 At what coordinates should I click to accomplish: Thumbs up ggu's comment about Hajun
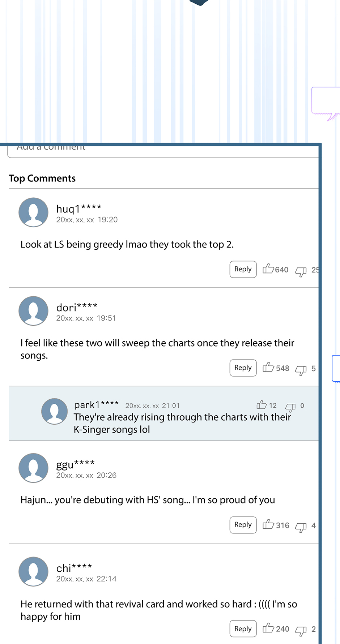click(x=268, y=524)
